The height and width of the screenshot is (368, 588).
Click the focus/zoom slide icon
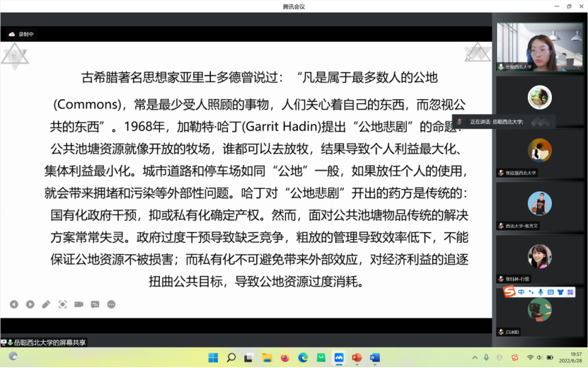(x=62, y=304)
